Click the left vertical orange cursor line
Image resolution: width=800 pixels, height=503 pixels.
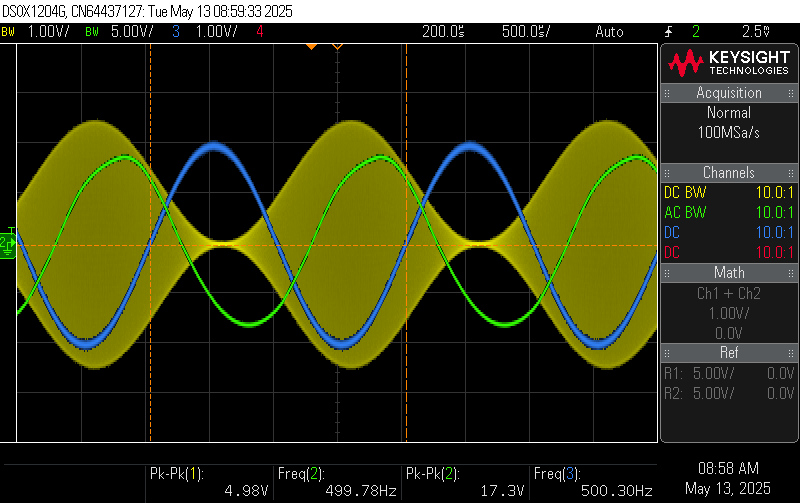[151, 243]
